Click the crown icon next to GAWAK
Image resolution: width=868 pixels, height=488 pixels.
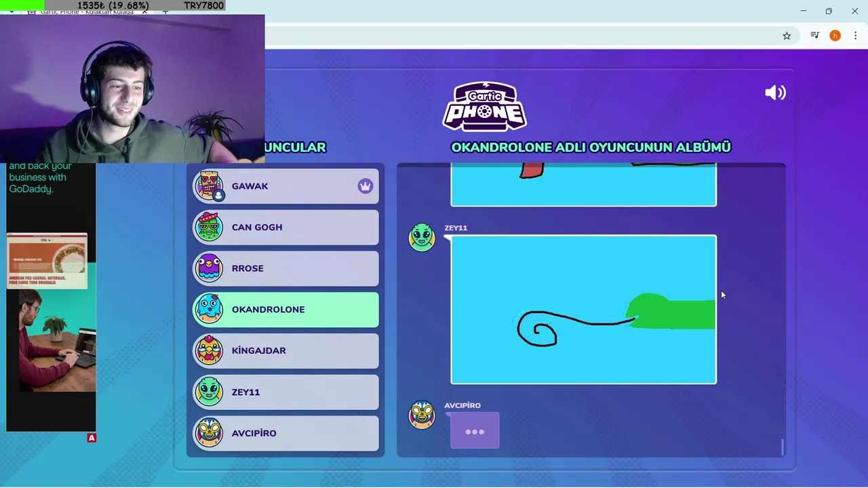pyautogui.click(x=366, y=186)
